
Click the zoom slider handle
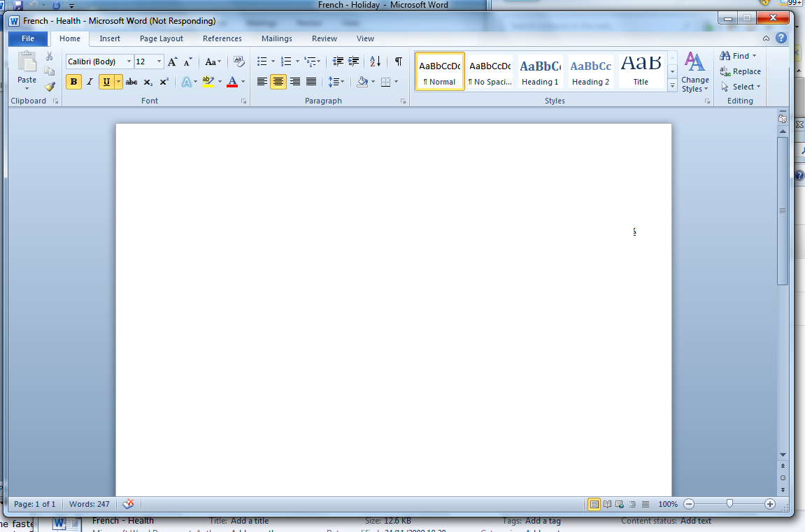729,504
